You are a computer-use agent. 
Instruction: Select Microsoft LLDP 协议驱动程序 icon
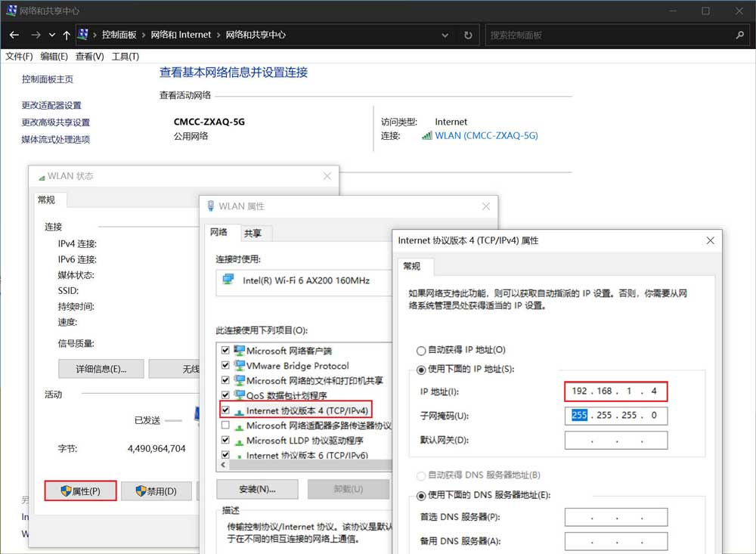239,441
